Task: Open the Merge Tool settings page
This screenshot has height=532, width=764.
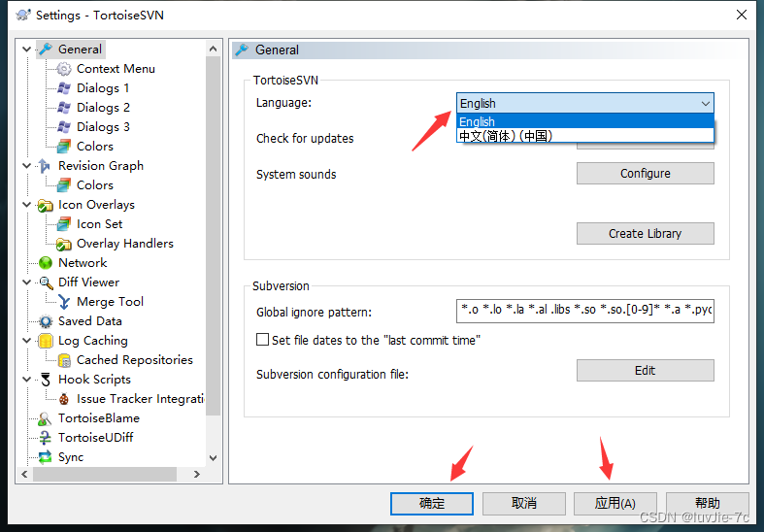Action: tap(110, 302)
